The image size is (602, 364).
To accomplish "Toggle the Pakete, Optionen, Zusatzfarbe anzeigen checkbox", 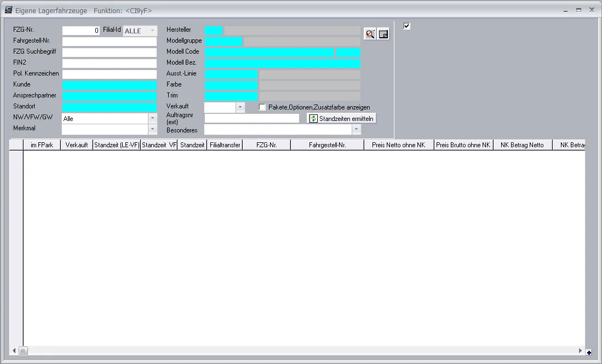I will pyautogui.click(x=262, y=107).
